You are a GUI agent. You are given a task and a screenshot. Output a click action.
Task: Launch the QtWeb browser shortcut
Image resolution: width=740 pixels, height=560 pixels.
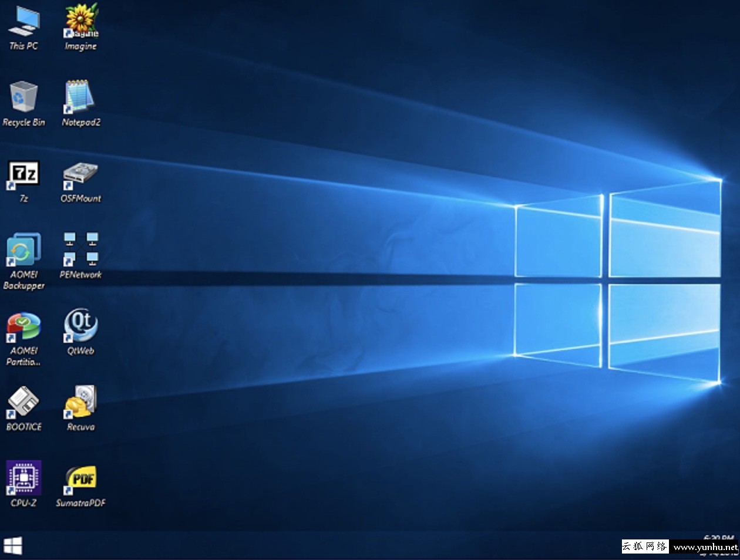click(80, 332)
